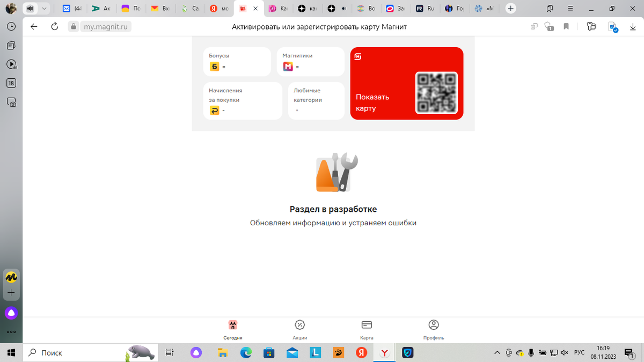Click the Magnit logo on red card

coord(358,56)
